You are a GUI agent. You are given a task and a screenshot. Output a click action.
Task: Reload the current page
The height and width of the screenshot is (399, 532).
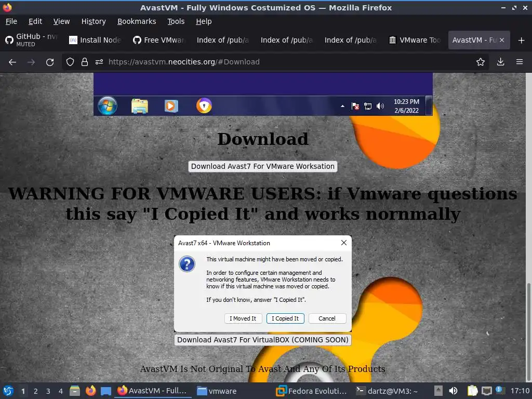pos(50,62)
